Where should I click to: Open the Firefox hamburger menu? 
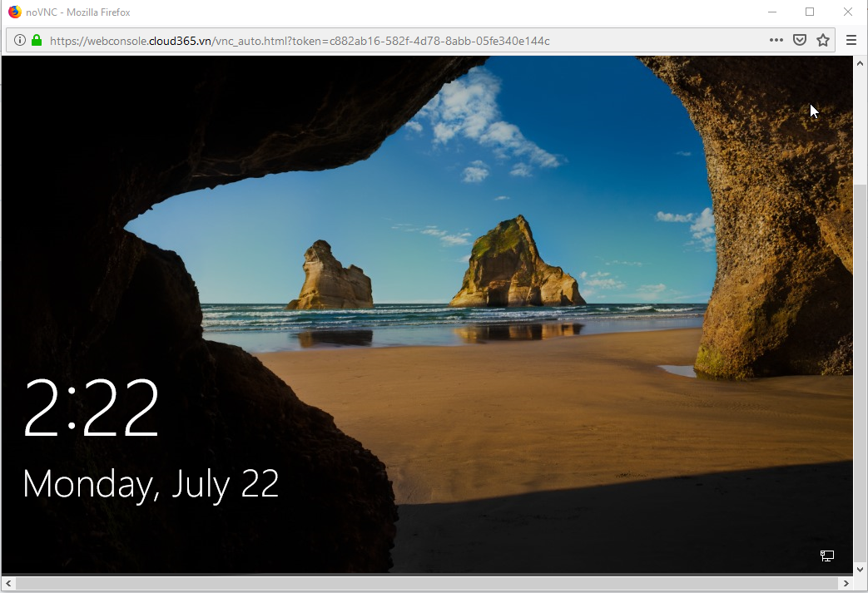click(851, 40)
